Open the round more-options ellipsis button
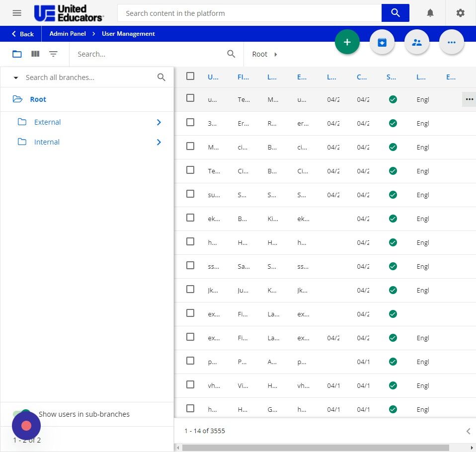Viewport: 476px width, 452px height. (x=452, y=42)
